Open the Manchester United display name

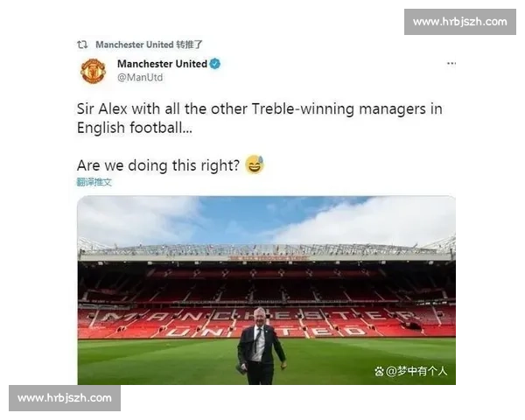point(162,64)
